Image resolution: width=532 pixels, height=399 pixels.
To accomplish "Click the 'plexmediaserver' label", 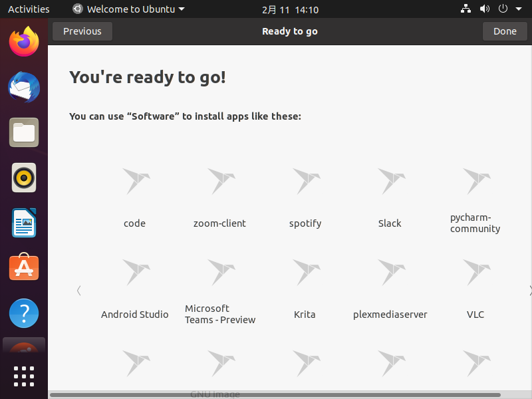I will coord(390,315).
